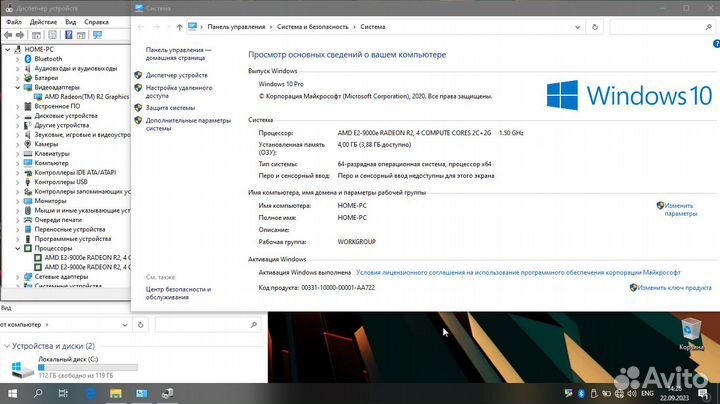
Task: Open Диспетчер устройств link in sidebar
Action: [x=176, y=75]
